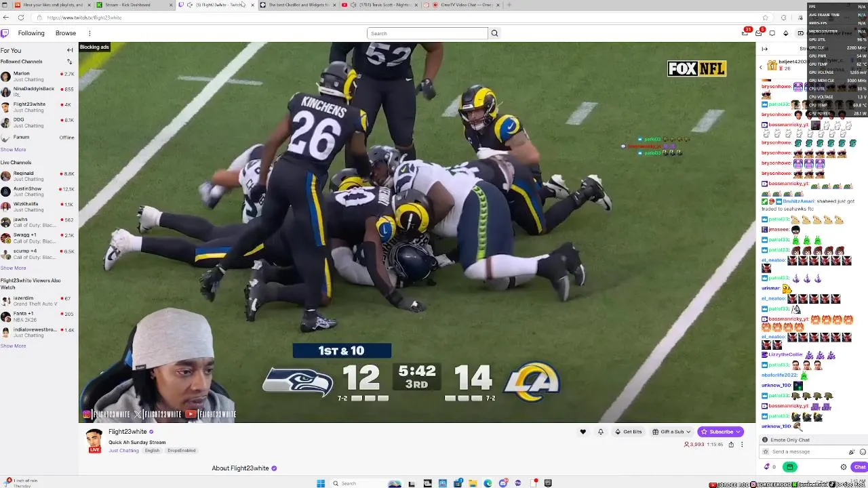Open notifications inbox with red badge
Viewport: 868px width, 488px height.
click(x=759, y=33)
